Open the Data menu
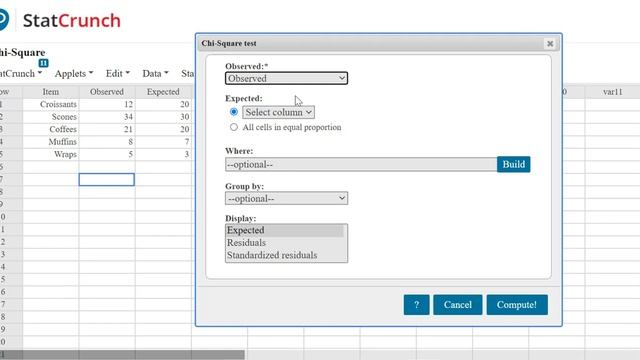 (155, 73)
